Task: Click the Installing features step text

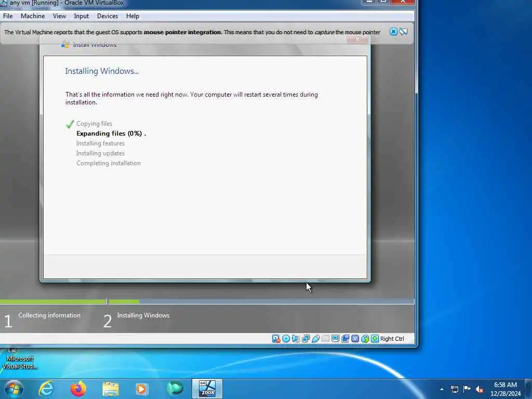Action: [100, 143]
